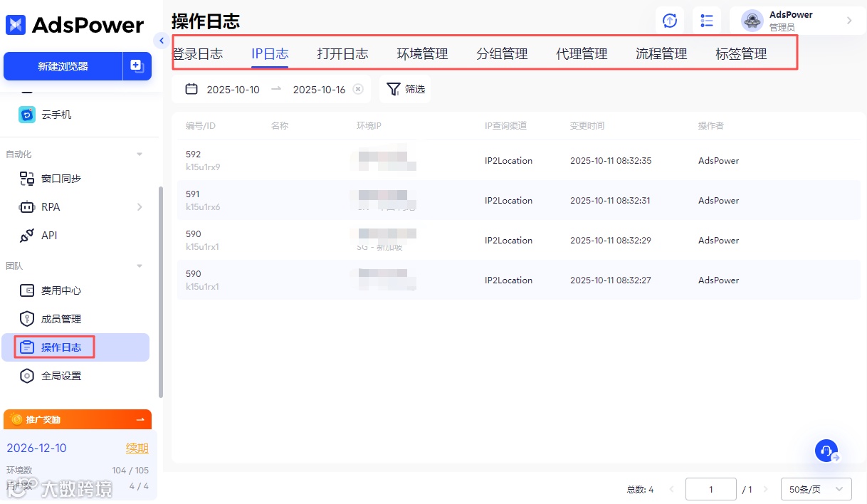The height and width of the screenshot is (504, 867).
Task: Click the 续期 renew link
Action: tap(137, 448)
